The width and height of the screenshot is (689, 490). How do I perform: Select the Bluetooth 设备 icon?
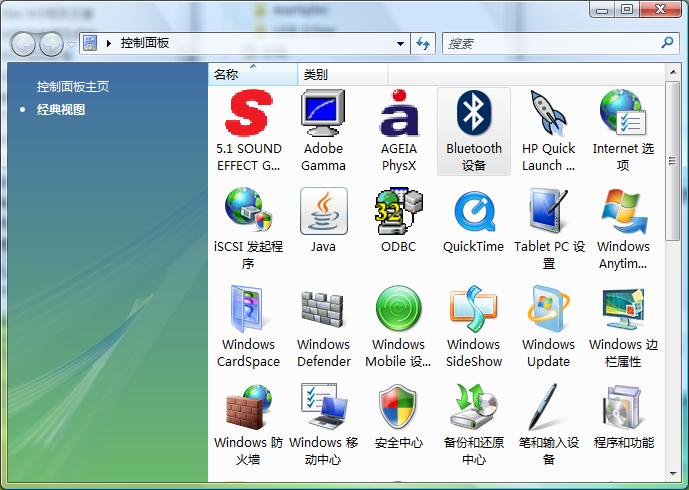coord(474,131)
